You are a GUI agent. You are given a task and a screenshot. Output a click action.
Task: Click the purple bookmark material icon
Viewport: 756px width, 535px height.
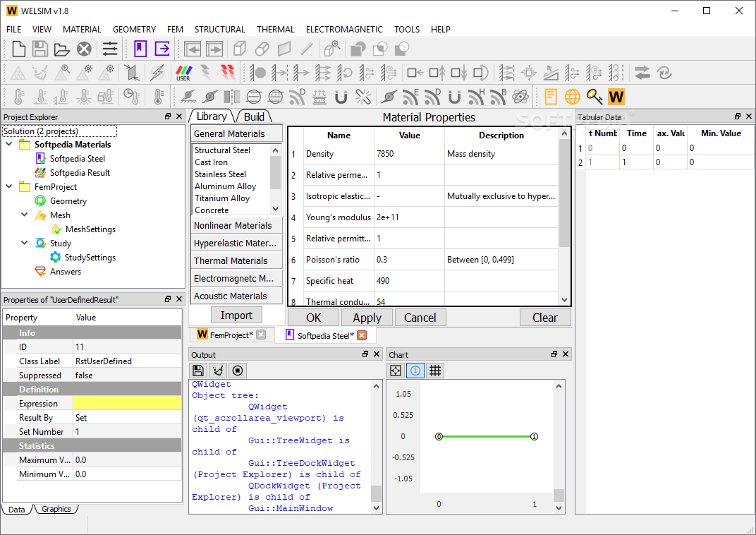click(140, 49)
